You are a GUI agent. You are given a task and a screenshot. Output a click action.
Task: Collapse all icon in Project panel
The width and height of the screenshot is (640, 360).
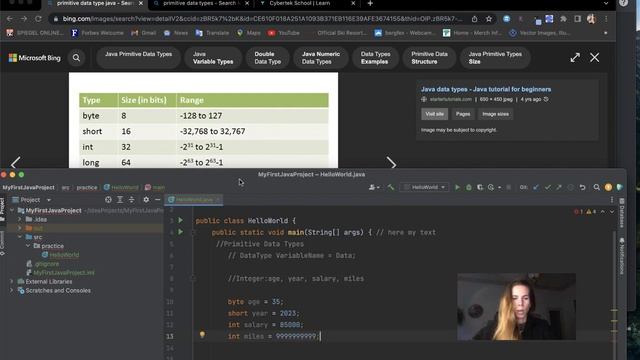131,200
